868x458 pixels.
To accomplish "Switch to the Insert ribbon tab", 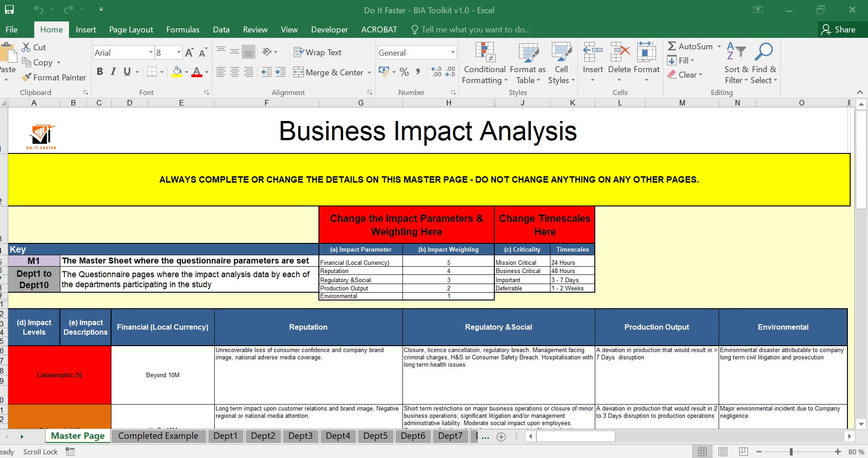I will [x=86, y=30].
